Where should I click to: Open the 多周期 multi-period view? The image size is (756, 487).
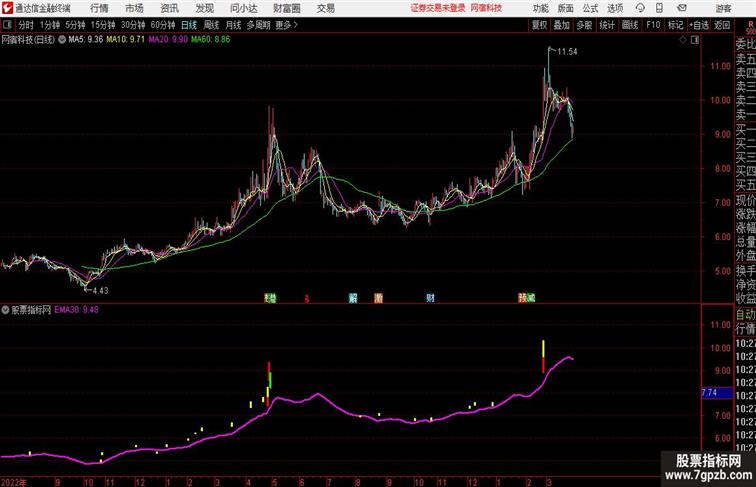(x=258, y=25)
